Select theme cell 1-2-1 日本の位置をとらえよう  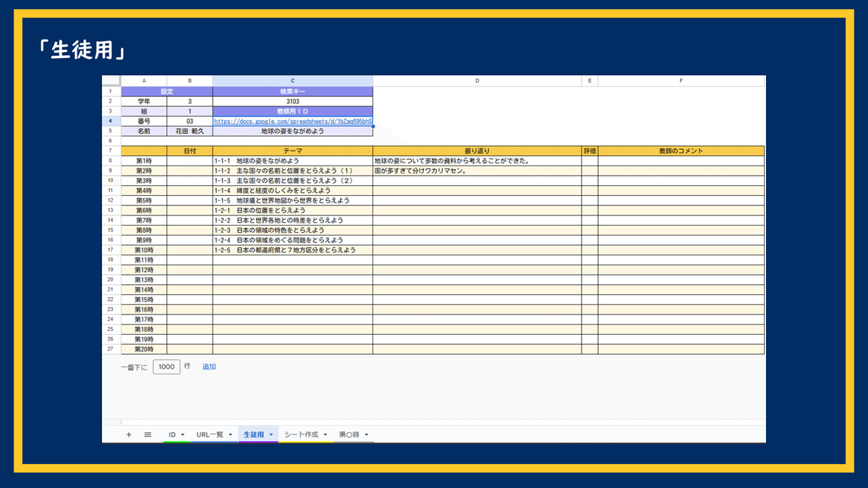[x=293, y=210]
